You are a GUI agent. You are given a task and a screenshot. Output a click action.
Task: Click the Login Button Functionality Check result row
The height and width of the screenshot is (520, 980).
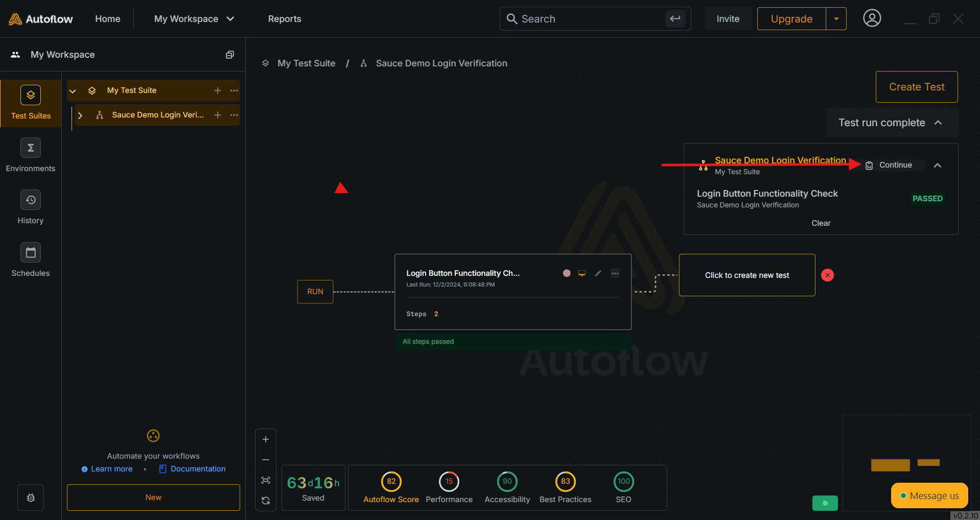pyautogui.click(x=821, y=199)
